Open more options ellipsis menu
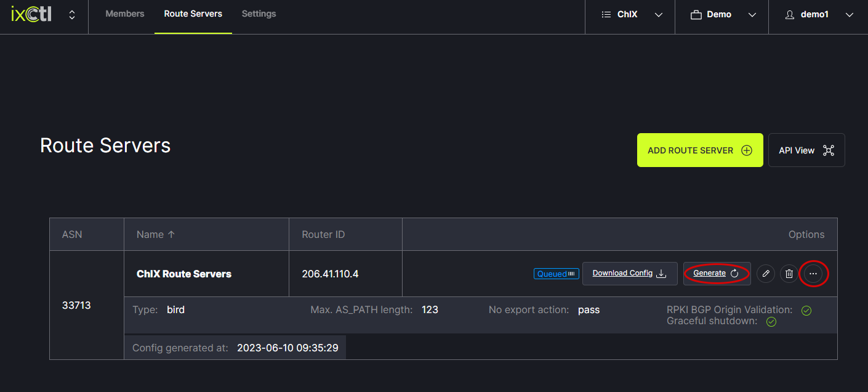This screenshot has width=868, height=392. coord(813,274)
